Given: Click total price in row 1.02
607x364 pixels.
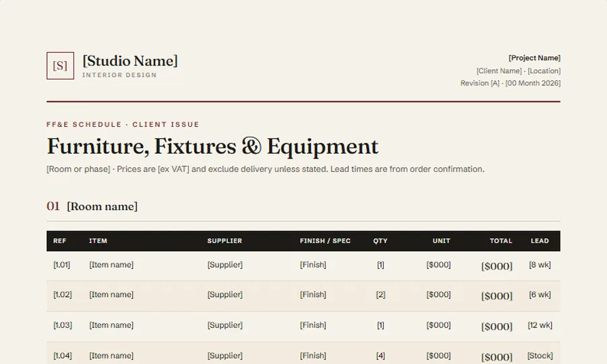Looking at the screenshot, I should [x=497, y=296].
